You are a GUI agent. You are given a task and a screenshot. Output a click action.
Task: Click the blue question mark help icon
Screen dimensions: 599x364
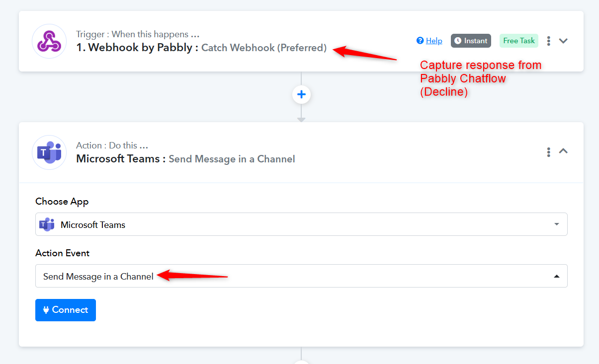pyautogui.click(x=420, y=41)
